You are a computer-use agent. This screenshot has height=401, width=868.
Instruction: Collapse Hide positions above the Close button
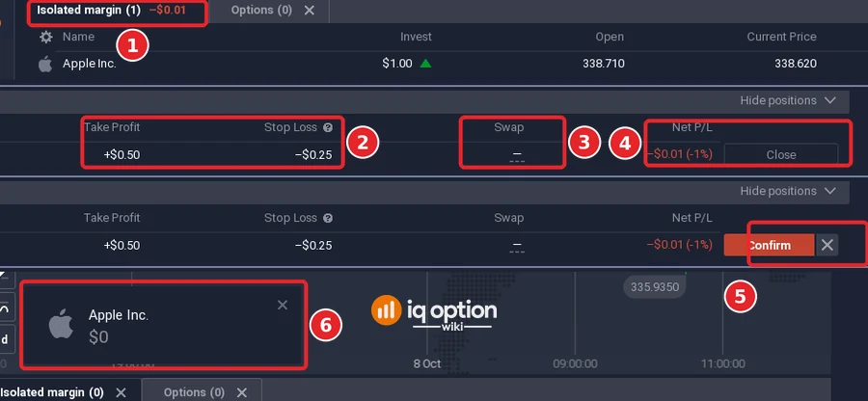(x=788, y=100)
